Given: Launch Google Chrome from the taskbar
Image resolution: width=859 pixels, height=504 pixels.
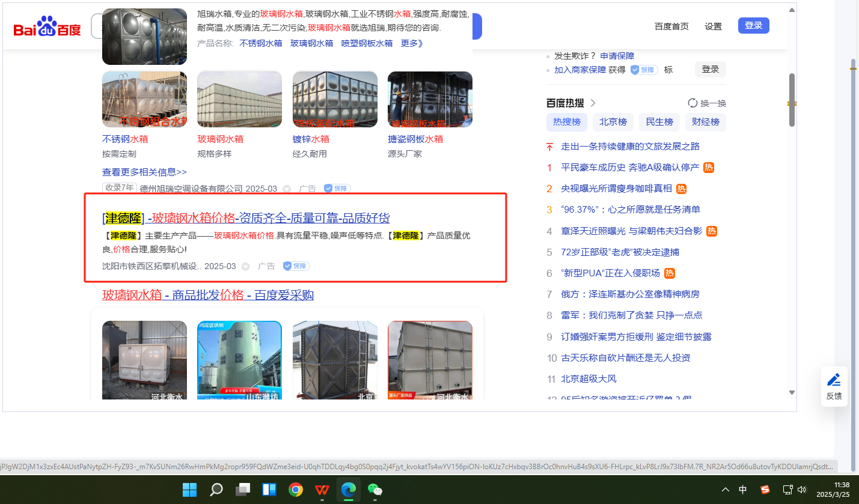Looking at the screenshot, I should [295, 490].
